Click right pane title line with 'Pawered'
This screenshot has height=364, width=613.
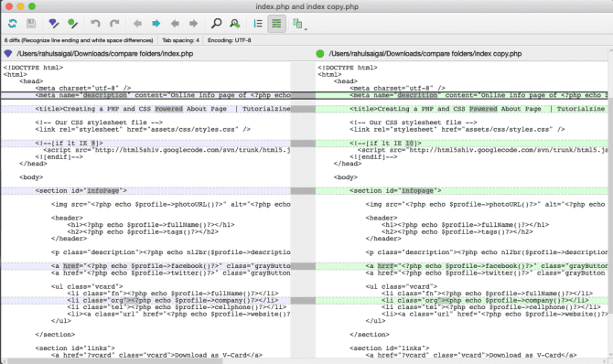point(462,109)
